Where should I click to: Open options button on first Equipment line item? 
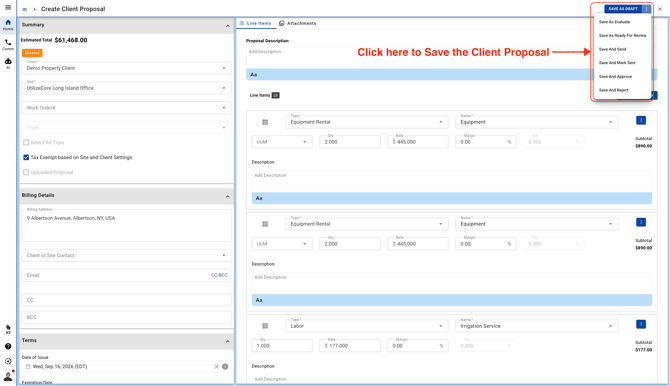point(641,121)
